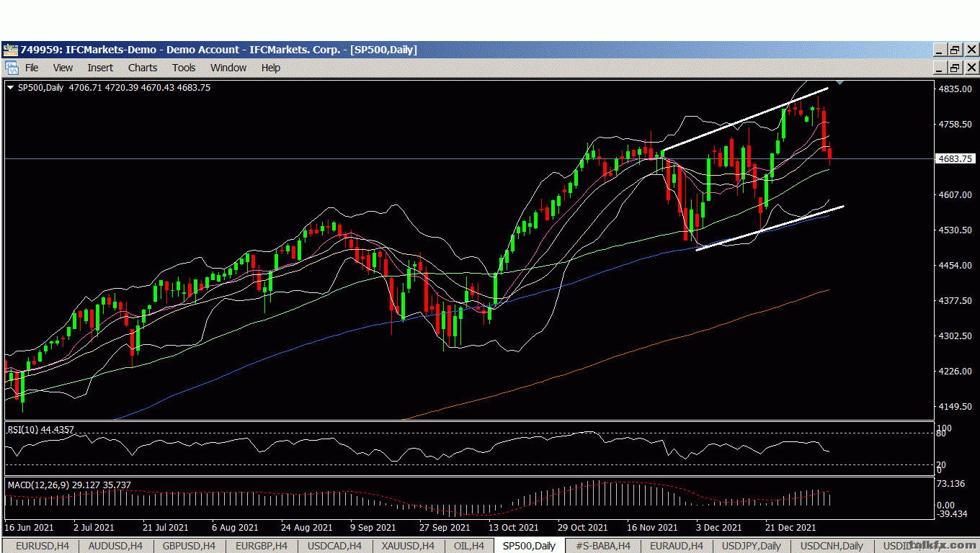Select the upper white channel trendline

click(745, 120)
